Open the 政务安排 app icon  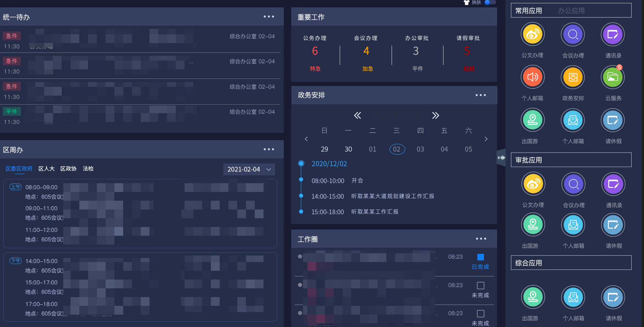click(573, 77)
